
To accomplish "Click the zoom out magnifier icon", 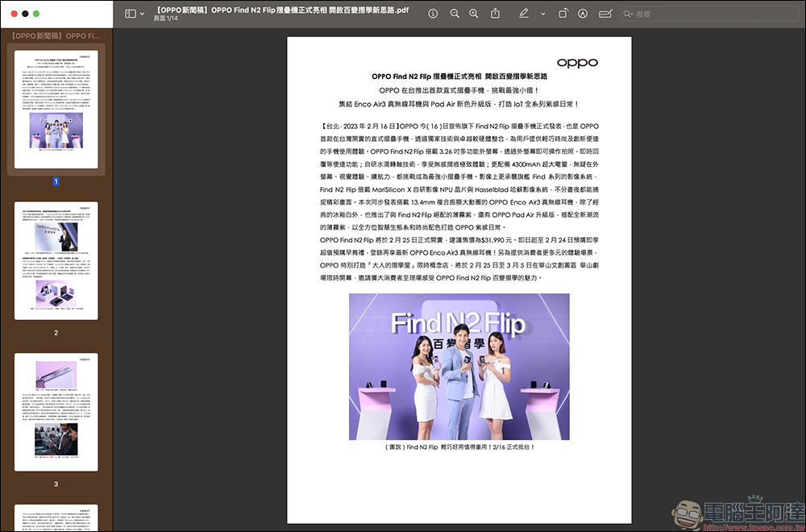I will (x=455, y=14).
